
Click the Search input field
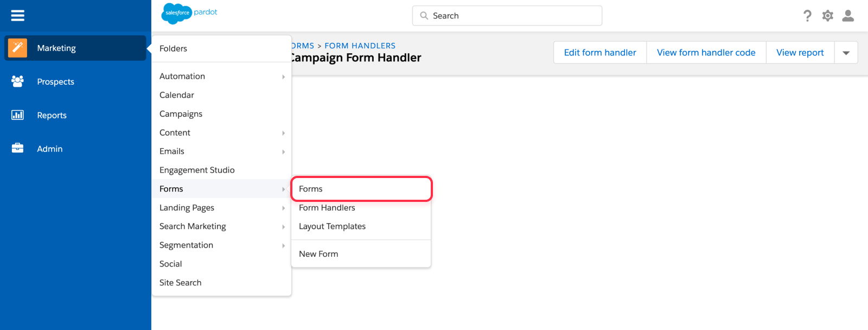(x=507, y=15)
